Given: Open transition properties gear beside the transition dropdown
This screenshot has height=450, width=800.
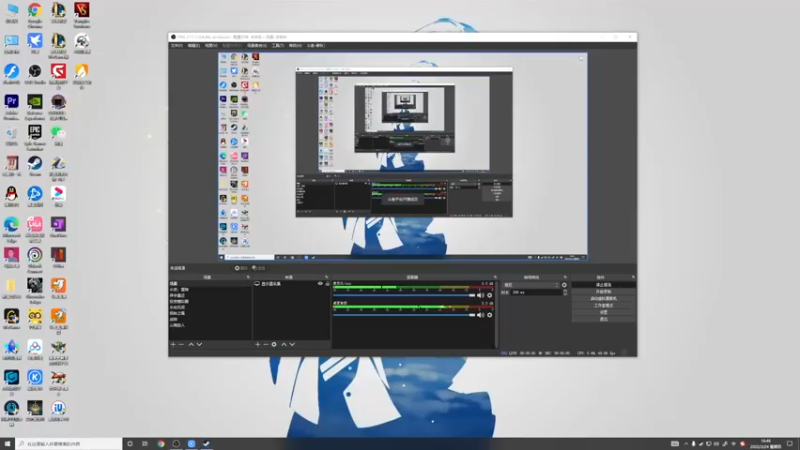Looking at the screenshot, I should pyautogui.click(x=564, y=285).
